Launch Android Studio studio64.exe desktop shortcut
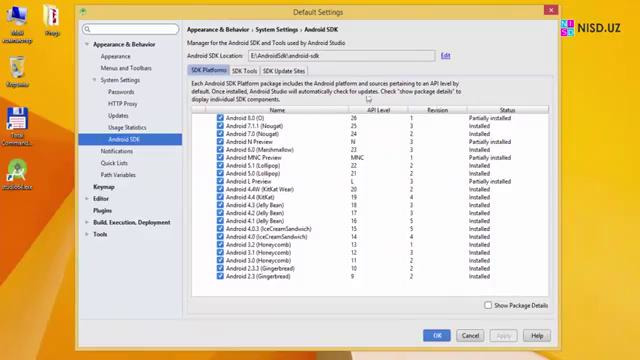Image resolution: width=640 pixels, height=360 pixels. [17, 175]
